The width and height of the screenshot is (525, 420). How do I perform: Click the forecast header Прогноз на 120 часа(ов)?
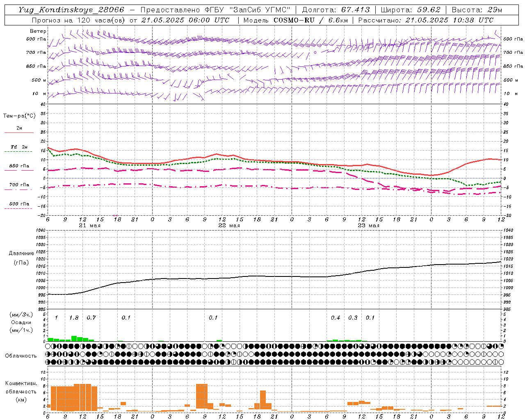[79, 20]
